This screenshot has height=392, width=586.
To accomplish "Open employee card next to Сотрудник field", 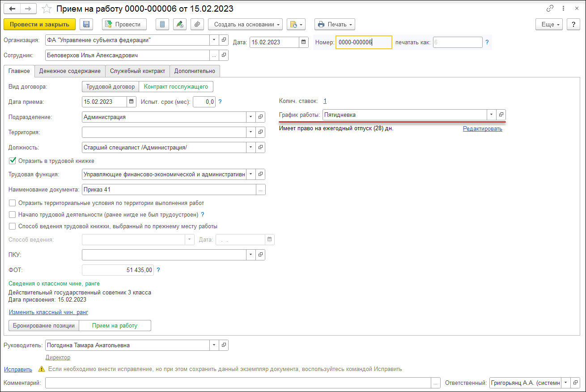I will pyautogui.click(x=224, y=55).
